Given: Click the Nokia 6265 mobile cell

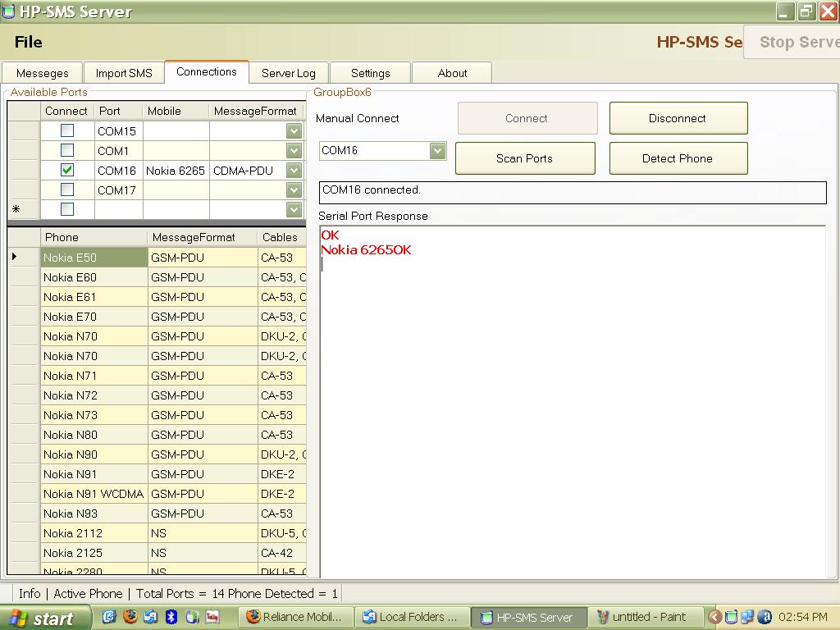Looking at the screenshot, I should (x=176, y=171).
